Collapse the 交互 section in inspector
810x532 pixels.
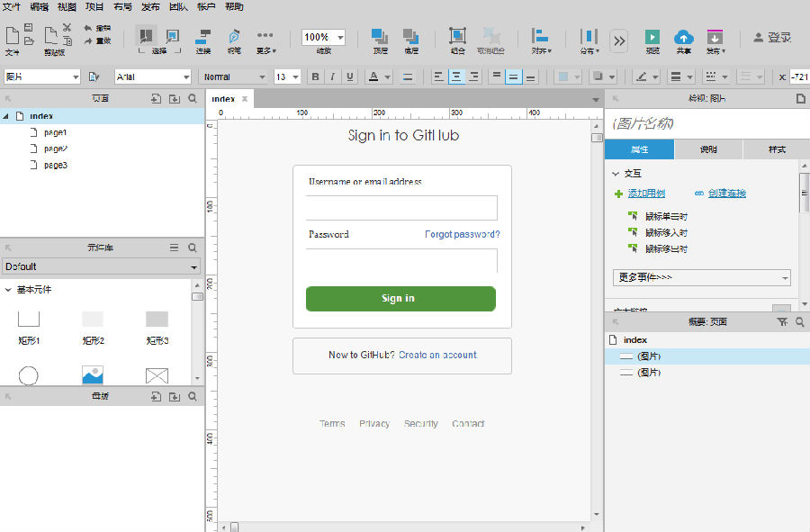616,174
